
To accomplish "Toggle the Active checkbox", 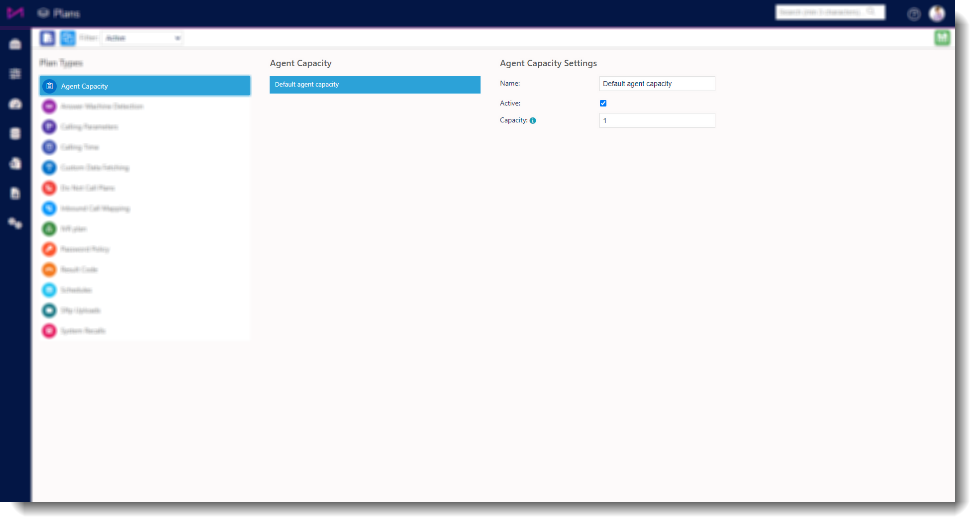I will [x=603, y=103].
